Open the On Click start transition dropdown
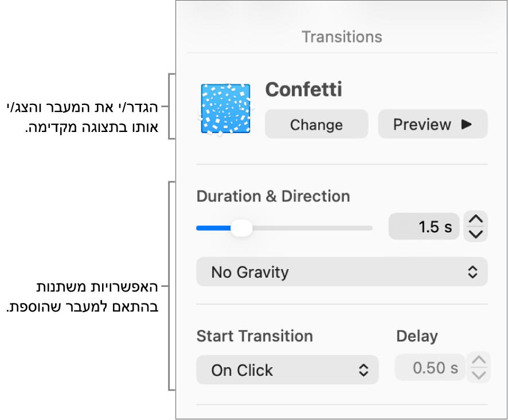The height and width of the screenshot is (420, 508). click(x=287, y=370)
